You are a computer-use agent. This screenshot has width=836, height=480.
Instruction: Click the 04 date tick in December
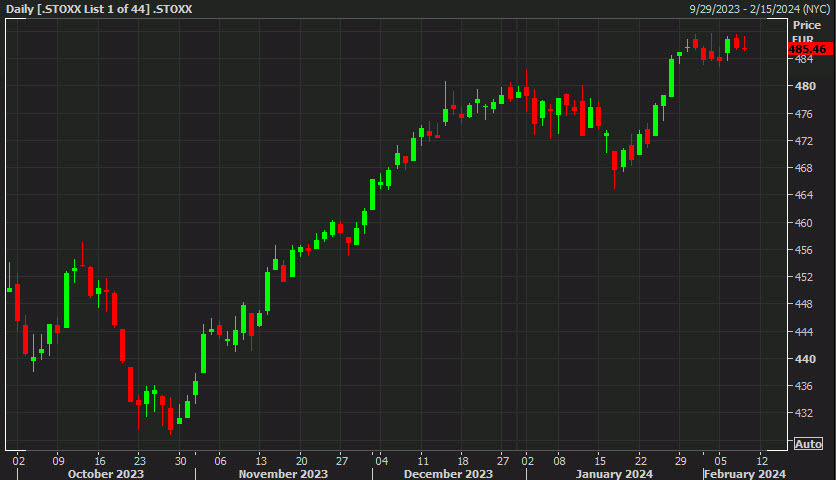tap(382, 461)
